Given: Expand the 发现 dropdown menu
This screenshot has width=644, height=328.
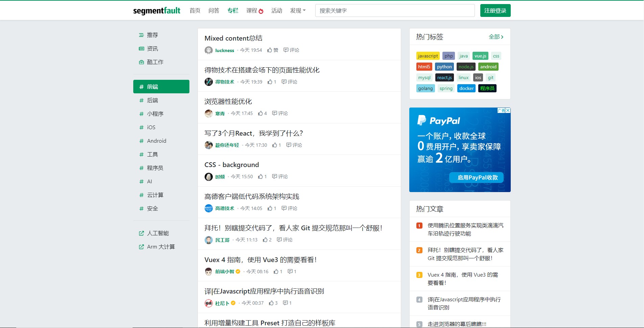Looking at the screenshot, I should click(x=298, y=11).
